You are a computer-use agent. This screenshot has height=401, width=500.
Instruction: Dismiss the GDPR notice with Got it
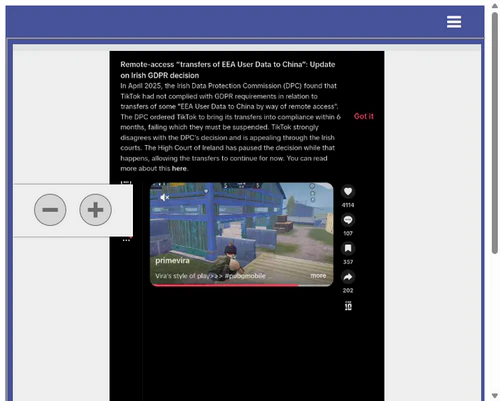(x=364, y=116)
